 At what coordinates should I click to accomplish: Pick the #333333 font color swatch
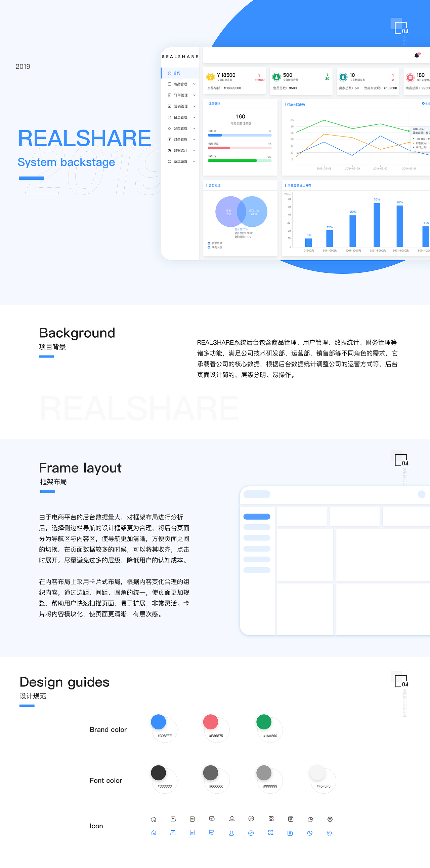pyautogui.click(x=159, y=772)
